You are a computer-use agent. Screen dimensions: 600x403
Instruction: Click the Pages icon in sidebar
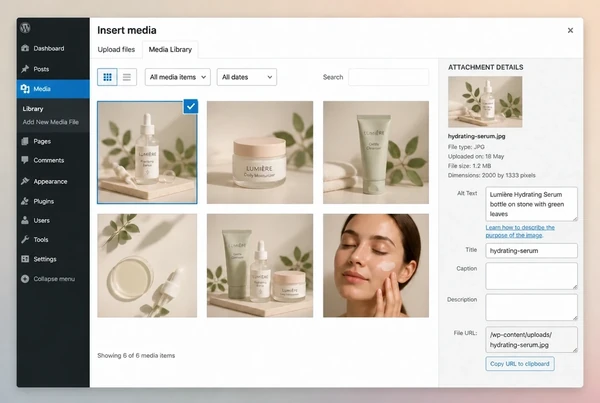tap(25, 141)
